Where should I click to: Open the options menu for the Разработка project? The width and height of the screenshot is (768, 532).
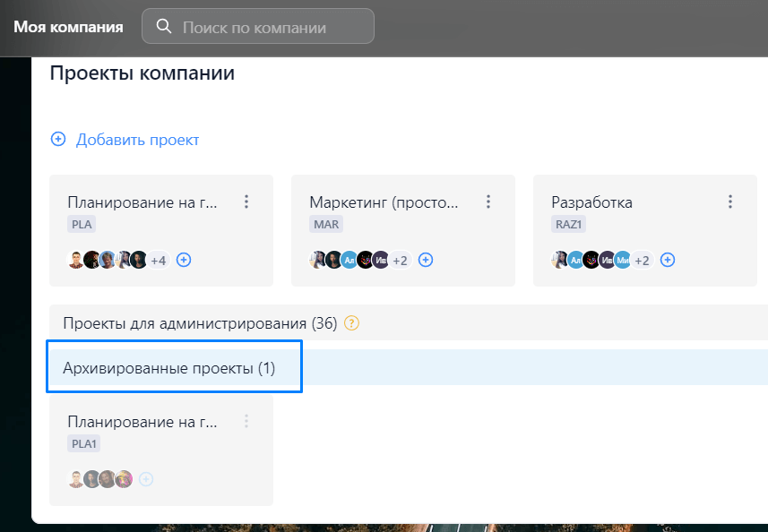[x=730, y=202]
